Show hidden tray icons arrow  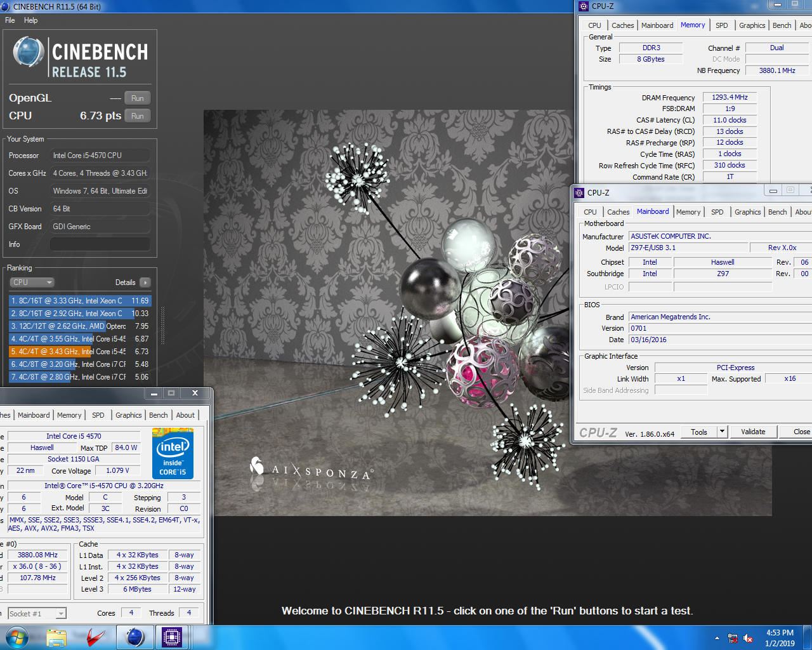[717, 638]
